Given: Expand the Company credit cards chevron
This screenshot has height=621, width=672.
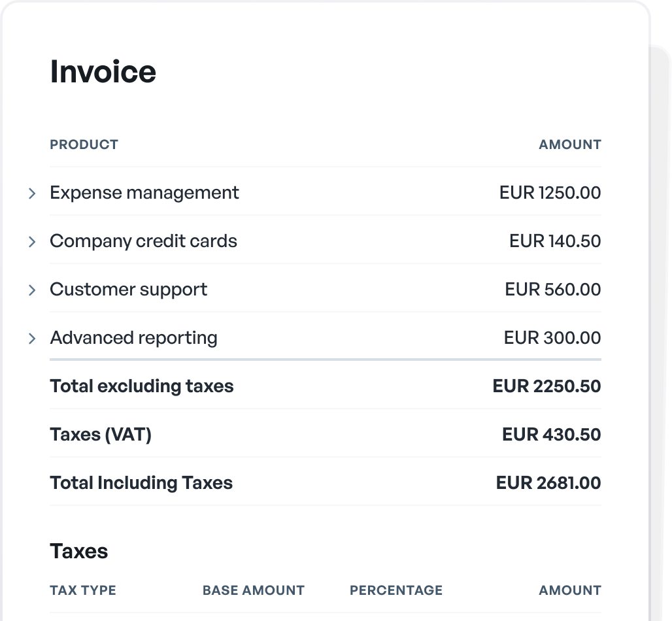Looking at the screenshot, I should pos(32,242).
